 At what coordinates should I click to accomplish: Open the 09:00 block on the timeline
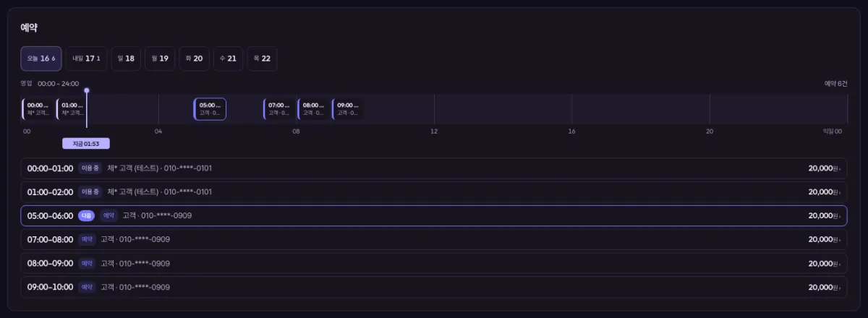(x=347, y=109)
